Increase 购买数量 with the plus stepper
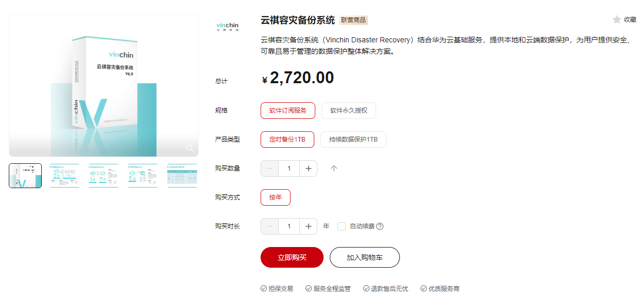The image size is (644, 308). point(308,168)
